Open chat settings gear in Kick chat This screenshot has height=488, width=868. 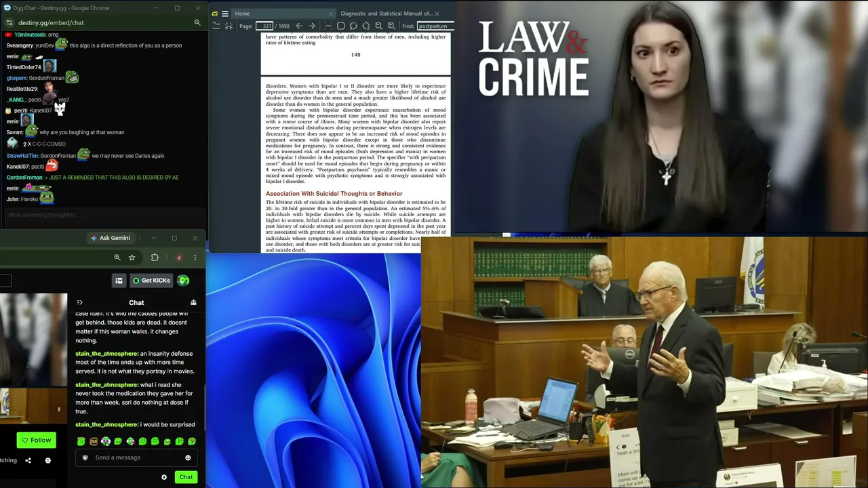164,477
